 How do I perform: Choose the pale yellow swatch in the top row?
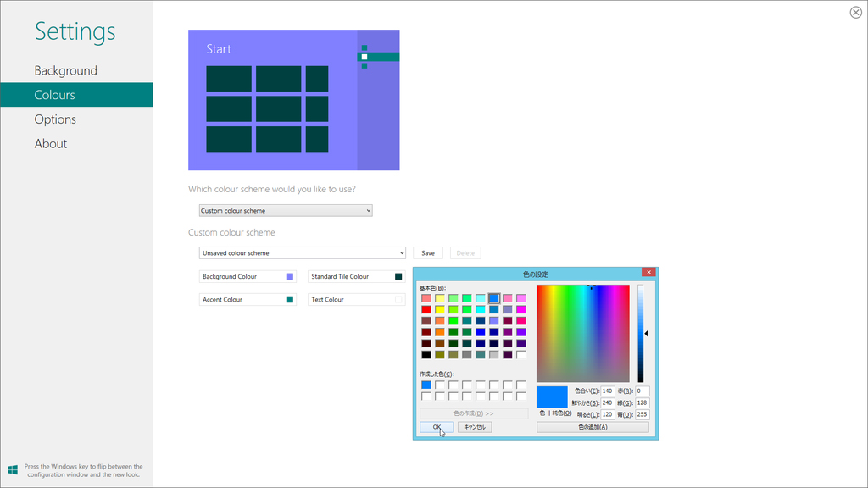point(440,298)
